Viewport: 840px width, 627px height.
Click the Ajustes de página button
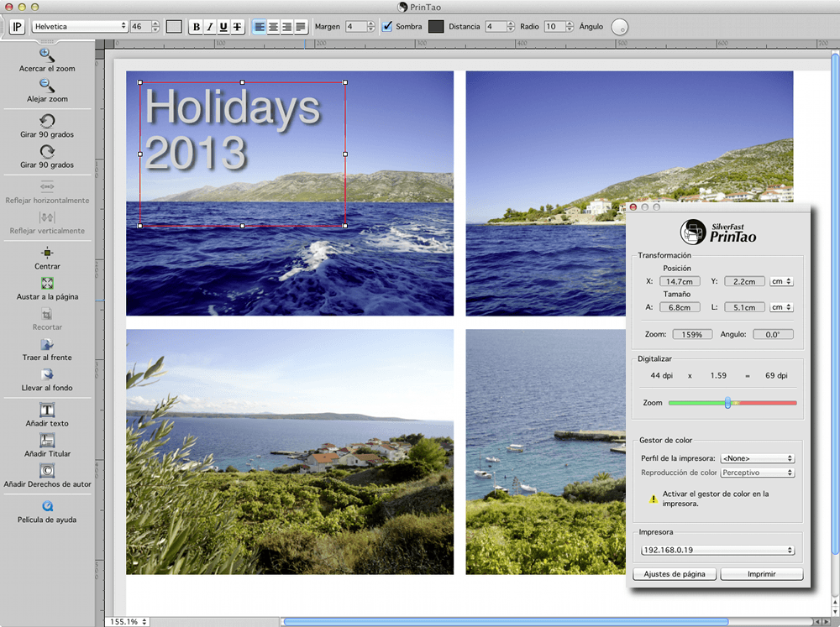point(675,574)
